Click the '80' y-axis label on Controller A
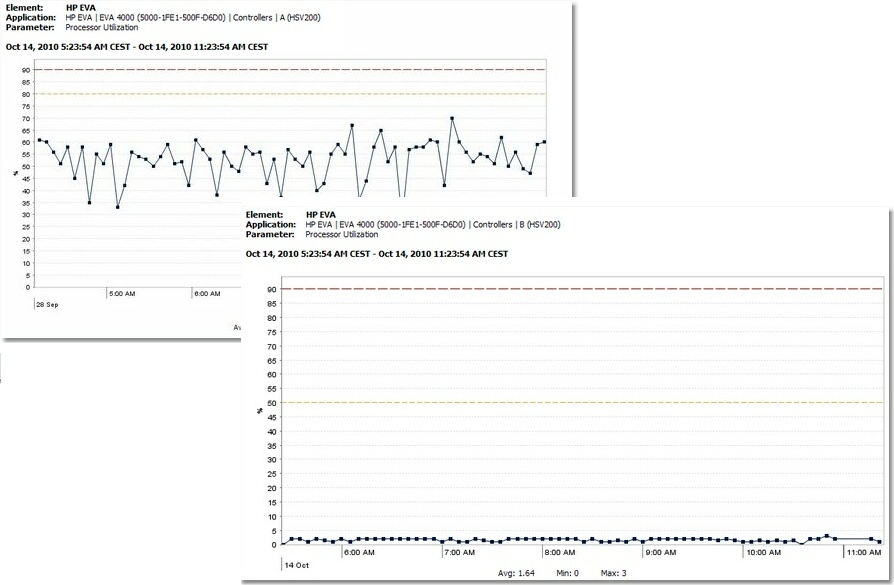The height and width of the screenshot is (585, 894). [x=26, y=95]
